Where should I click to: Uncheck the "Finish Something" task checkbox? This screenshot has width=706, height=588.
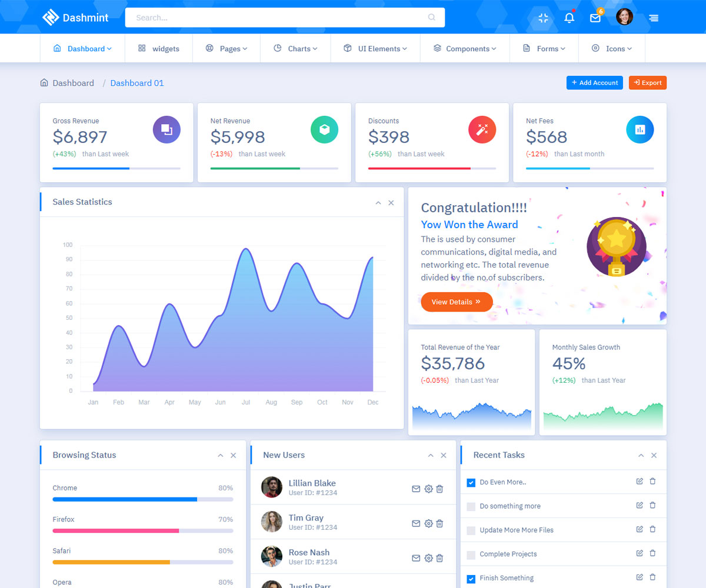[x=471, y=579]
